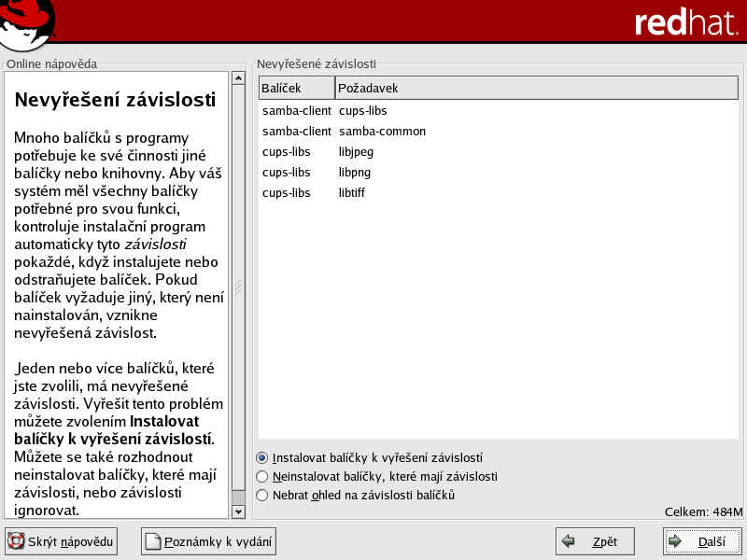Image resolution: width=747 pixels, height=560 pixels.
Task: Click the libpng requirement cell
Action: [355, 173]
